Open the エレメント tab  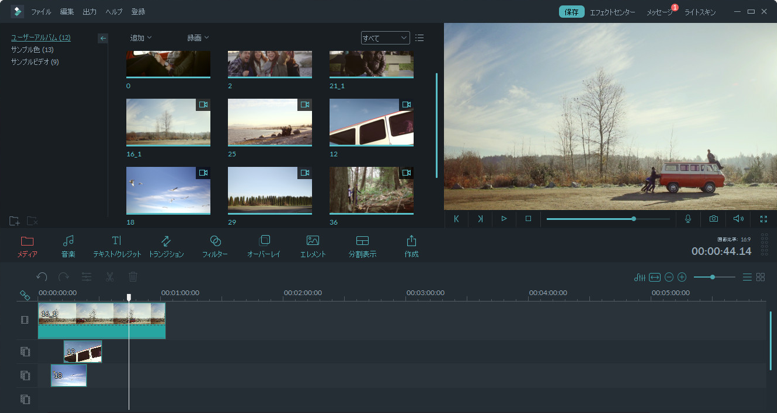click(313, 246)
